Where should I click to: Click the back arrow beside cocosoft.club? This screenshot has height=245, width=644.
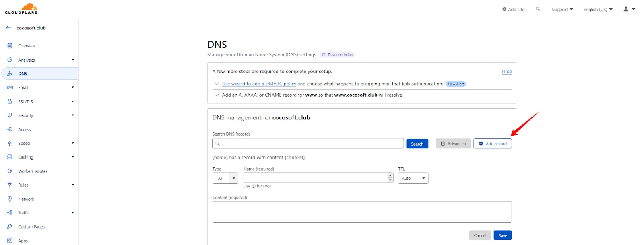click(8, 28)
